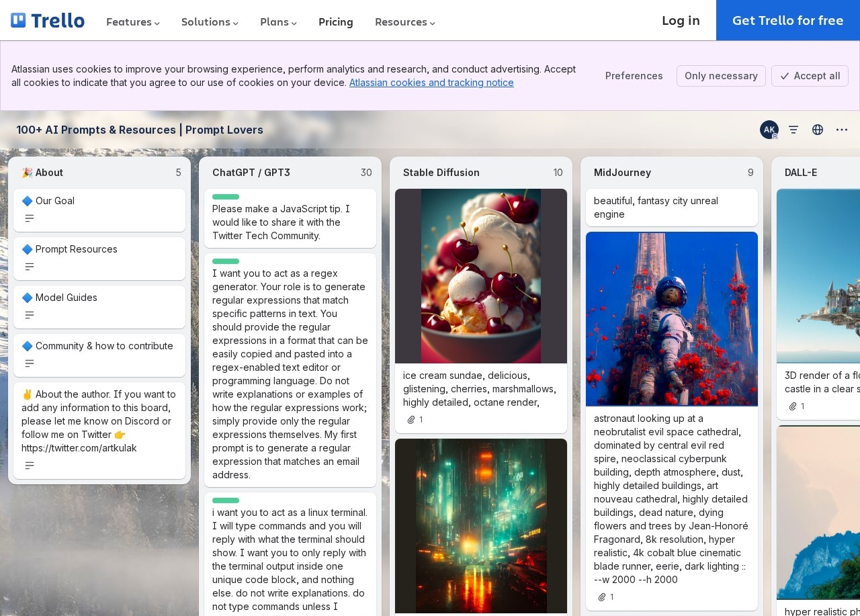
Task: Click the card count 30 on ChatGPT list
Action: pyautogui.click(x=366, y=173)
